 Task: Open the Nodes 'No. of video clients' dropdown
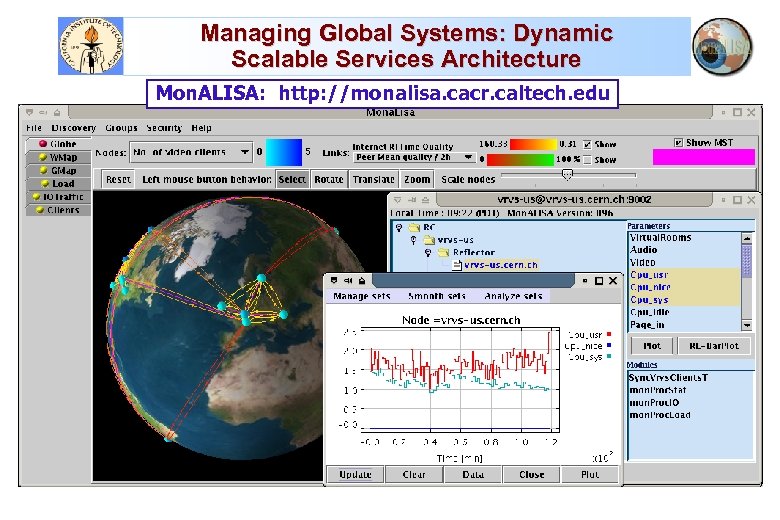[x=191, y=152]
